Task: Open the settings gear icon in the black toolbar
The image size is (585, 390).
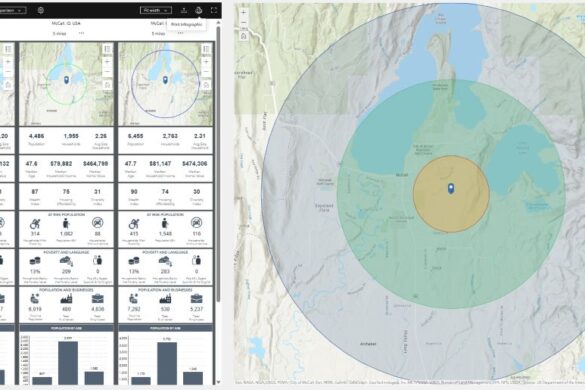Action: coord(41,10)
